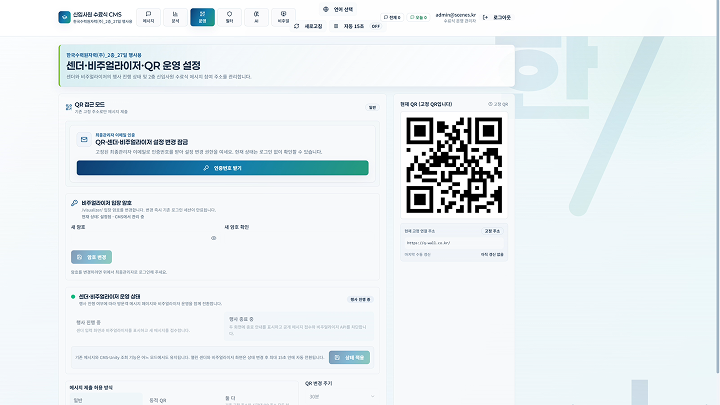Click the 상태 적용 apply button
The height and width of the screenshot is (405, 720).
[349, 357]
